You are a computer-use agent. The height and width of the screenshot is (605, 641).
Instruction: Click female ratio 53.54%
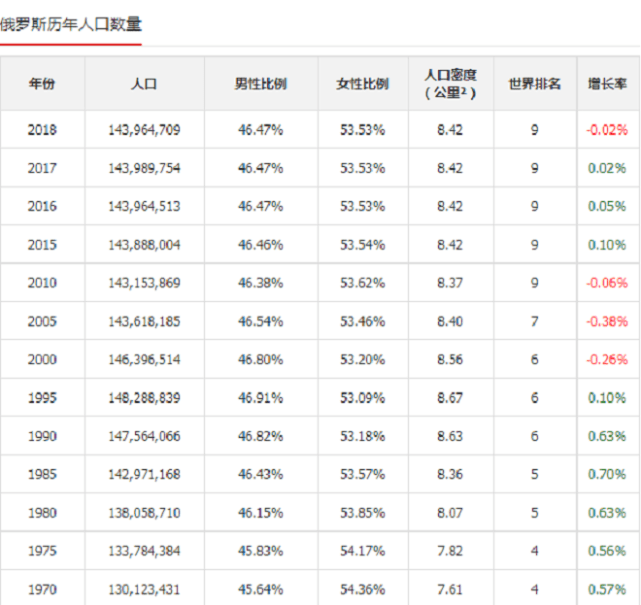pos(363,245)
